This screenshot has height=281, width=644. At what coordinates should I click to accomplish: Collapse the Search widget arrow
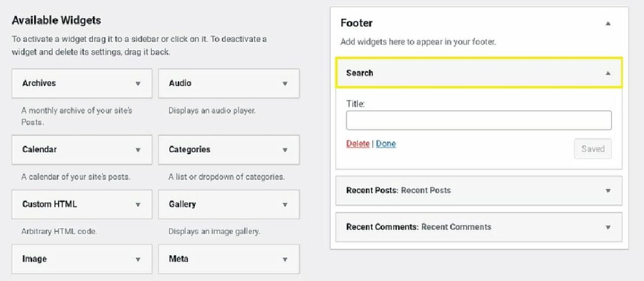tap(608, 73)
